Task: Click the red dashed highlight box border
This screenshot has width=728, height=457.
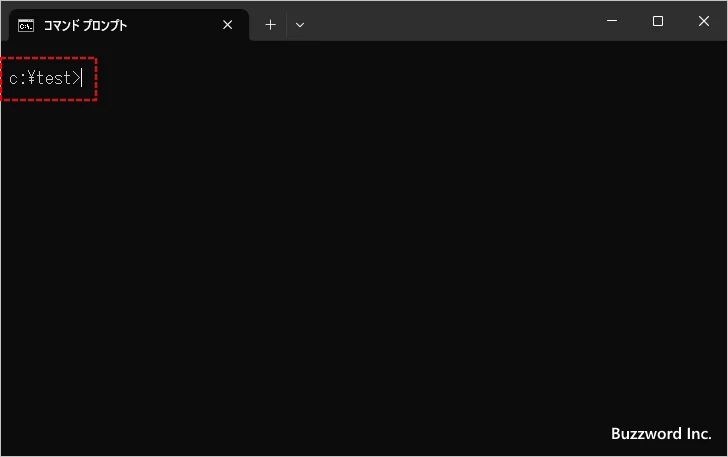Action: point(96,80)
